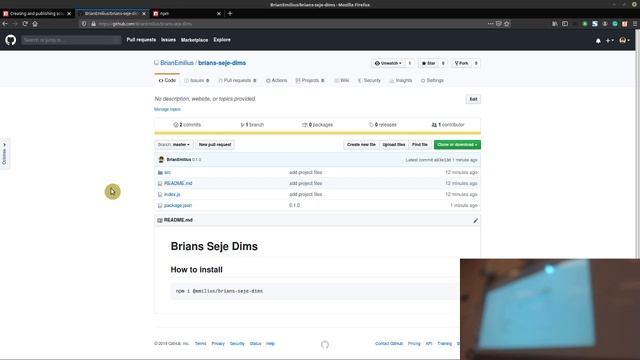Open the user avatar menu
Viewport: 640px width, 360px height.
pyautogui.click(x=624, y=40)
